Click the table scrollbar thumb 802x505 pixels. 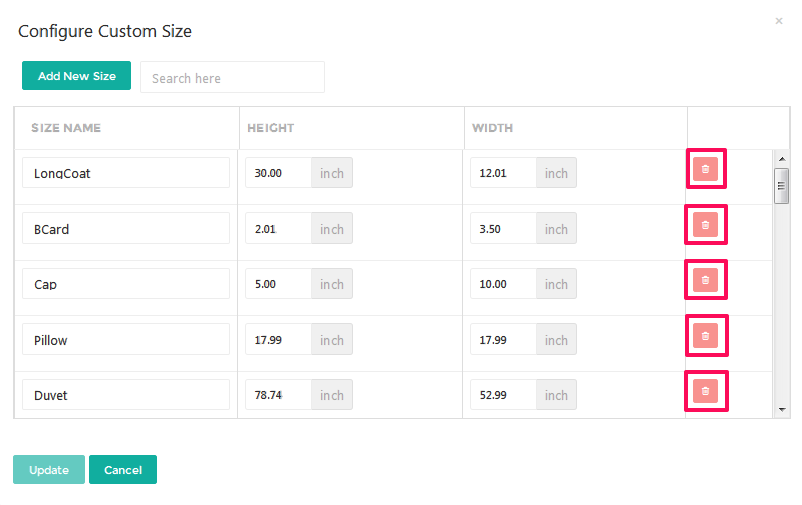click(x=781, y=186)
